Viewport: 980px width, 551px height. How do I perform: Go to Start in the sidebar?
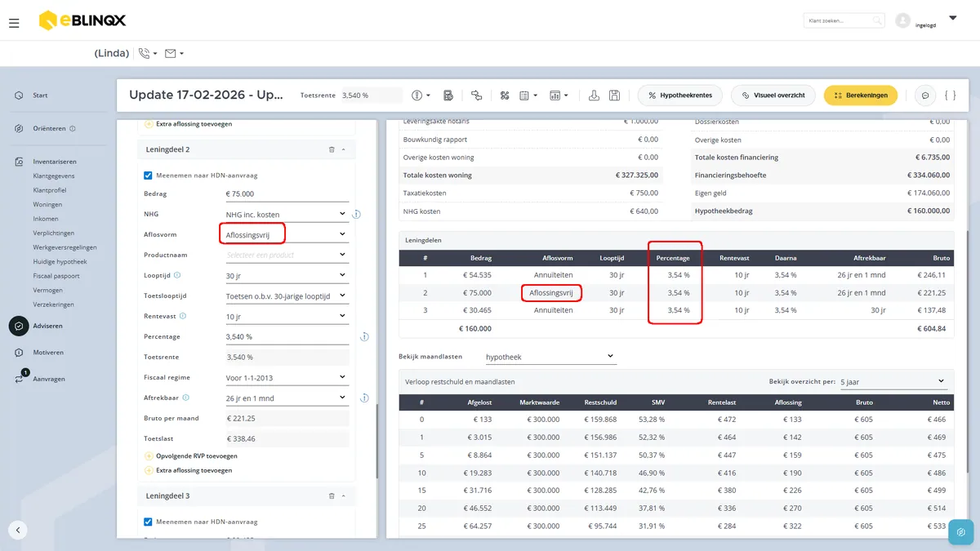tap(40, 96)
